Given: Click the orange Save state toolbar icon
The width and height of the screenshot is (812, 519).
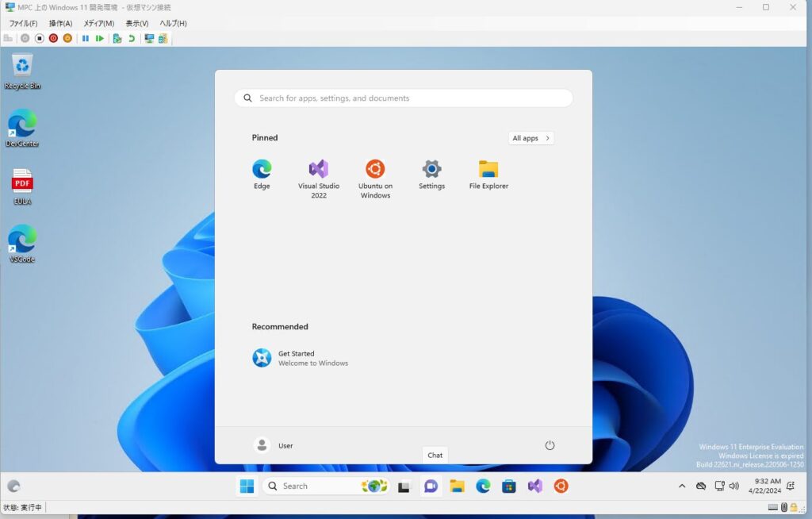Looking at the screenshot, I should (67, 38).
